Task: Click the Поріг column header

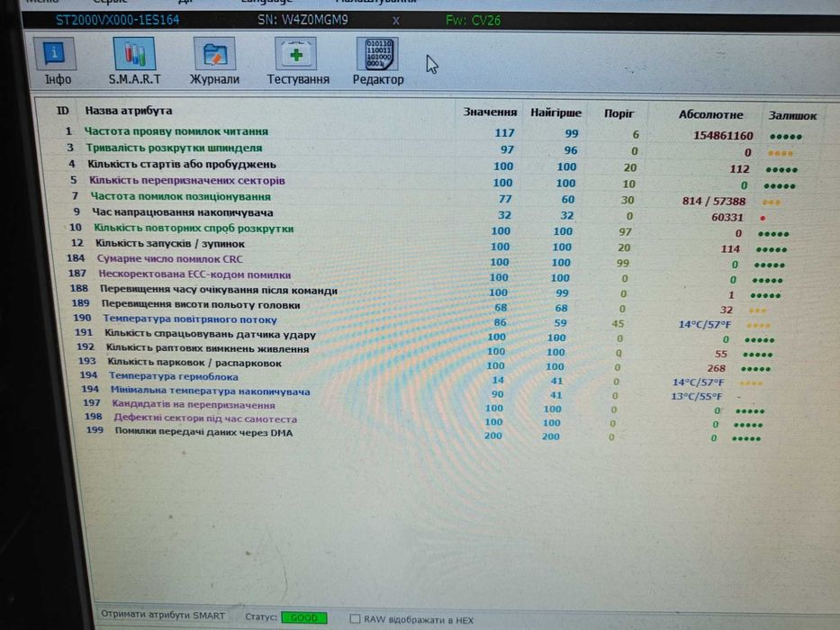Action: click(x=619, y=113)
